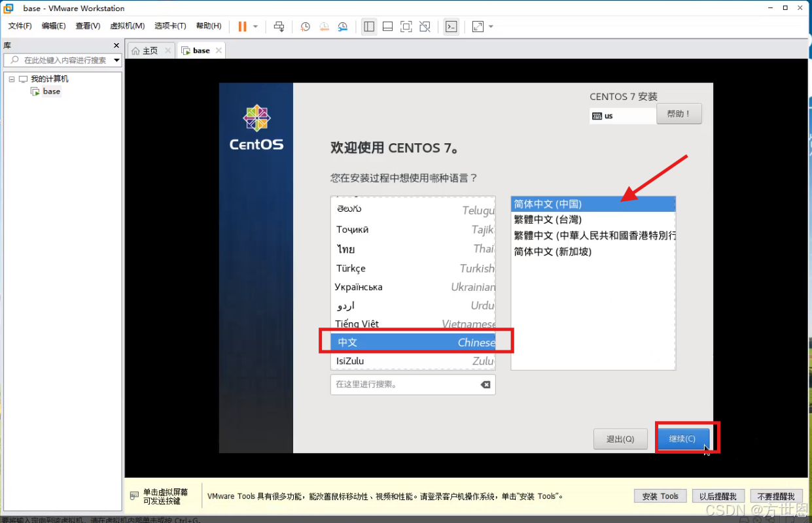812x523 pixels.
Task: Click the CentOS logo in the installer
Action: coord(256,127)
